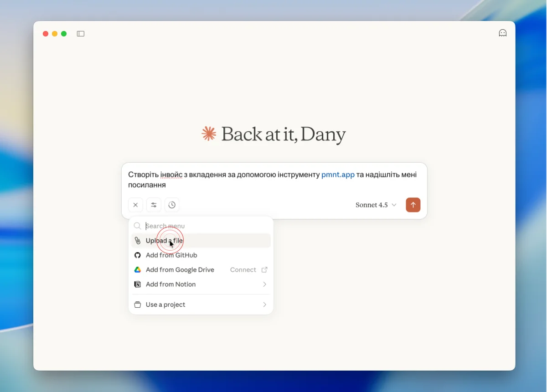Viewport: 547px width, 392px height.
Task: Click the project stack icon
Action: [x=138, y=304]
